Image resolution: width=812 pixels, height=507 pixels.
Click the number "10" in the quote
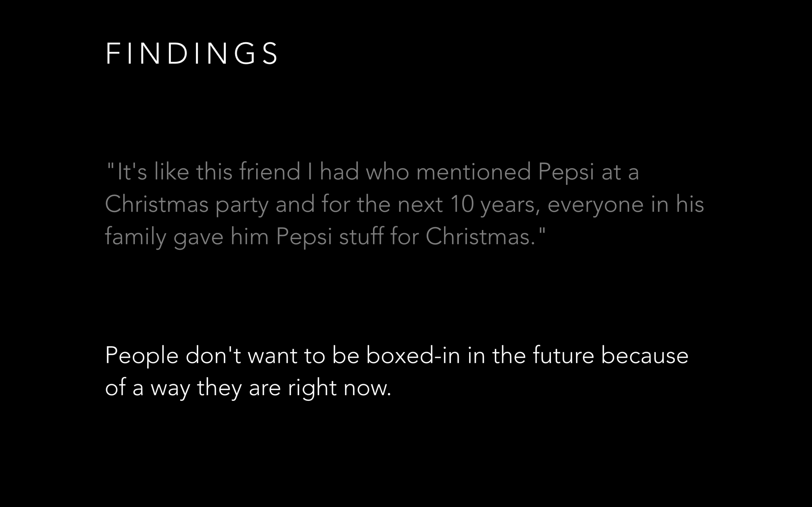click(462, 203)
